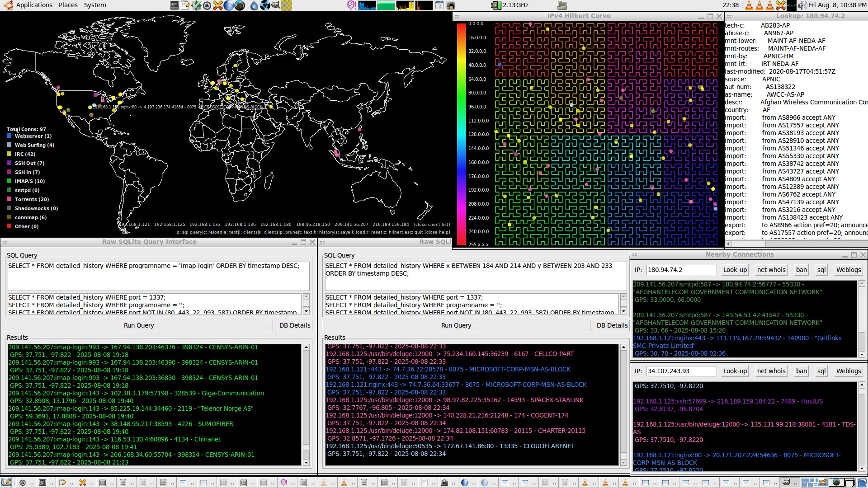This screenshot has width=868, height=488.
Task: Click IP field containing 34.107.243.93
Action: coord(681,371)
